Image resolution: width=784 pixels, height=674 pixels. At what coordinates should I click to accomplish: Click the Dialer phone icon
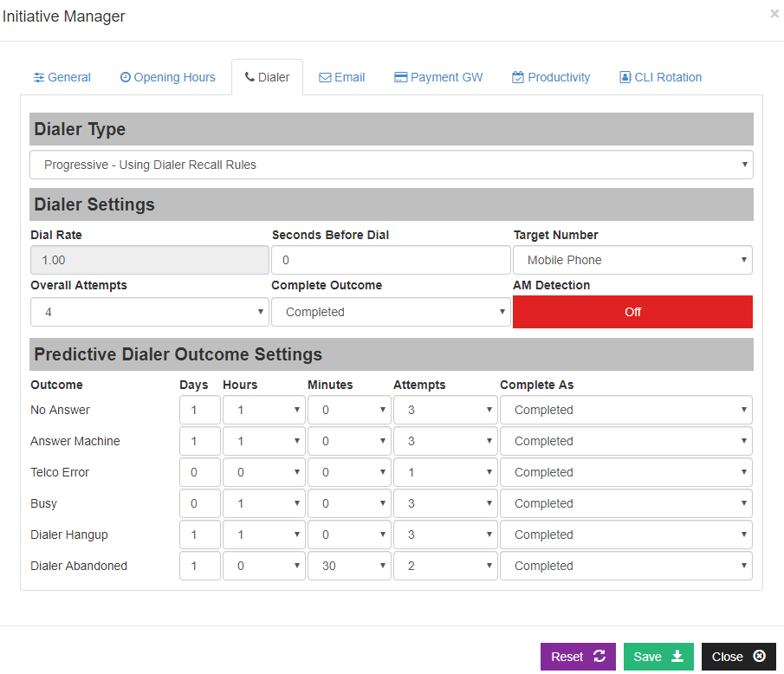pos(249,77)
